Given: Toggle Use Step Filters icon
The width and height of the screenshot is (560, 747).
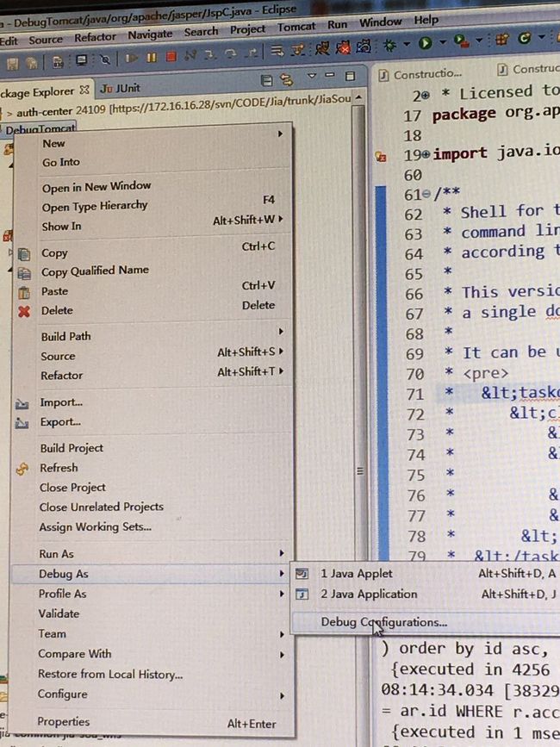Looking at the screenshot, I should pyautogui.click(x=299, y=50).
